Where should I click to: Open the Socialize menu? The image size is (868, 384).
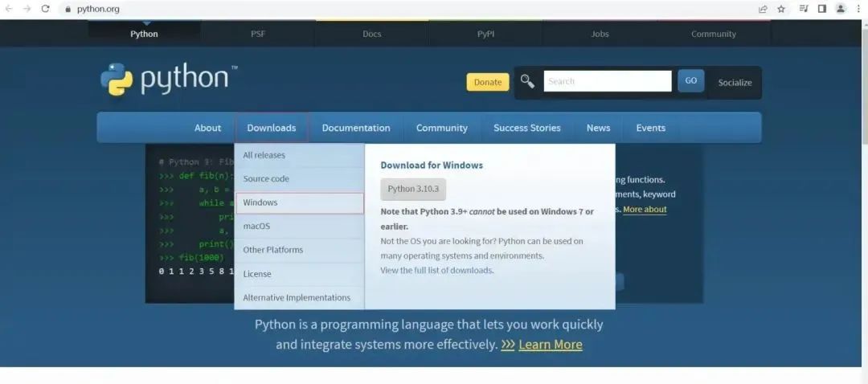[x=735, y=83]
